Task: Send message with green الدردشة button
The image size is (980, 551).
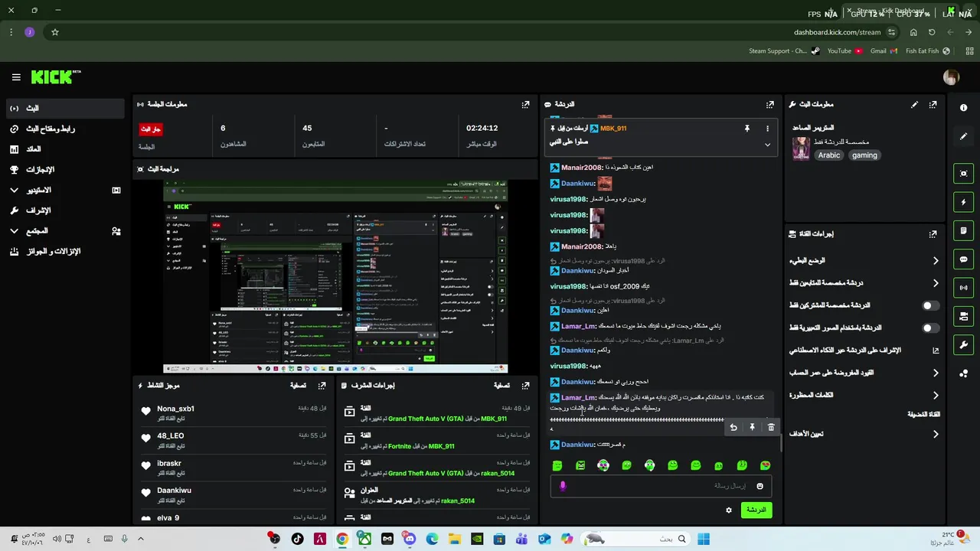Action: [756, 510]
